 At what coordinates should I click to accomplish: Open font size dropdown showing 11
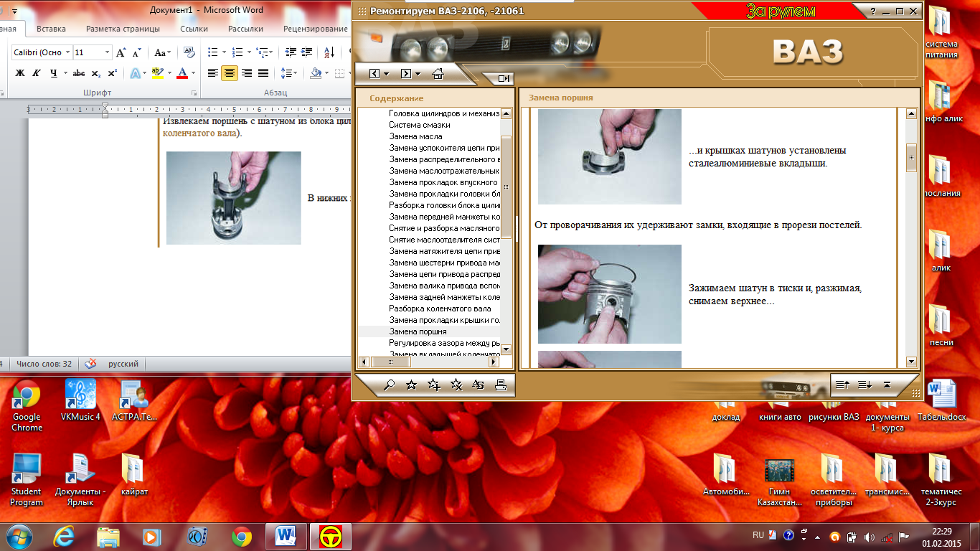click(x=108, y=52)
